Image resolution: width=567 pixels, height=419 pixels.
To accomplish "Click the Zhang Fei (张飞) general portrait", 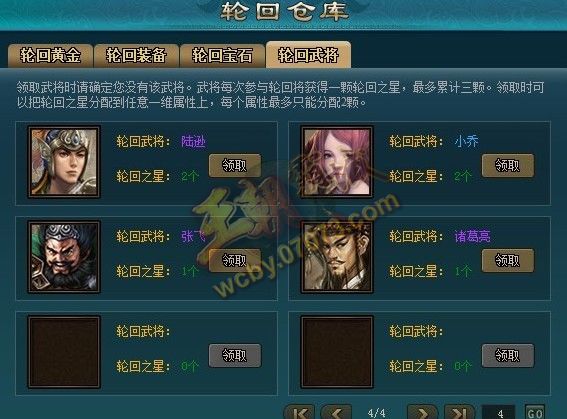I will point(64,257).
